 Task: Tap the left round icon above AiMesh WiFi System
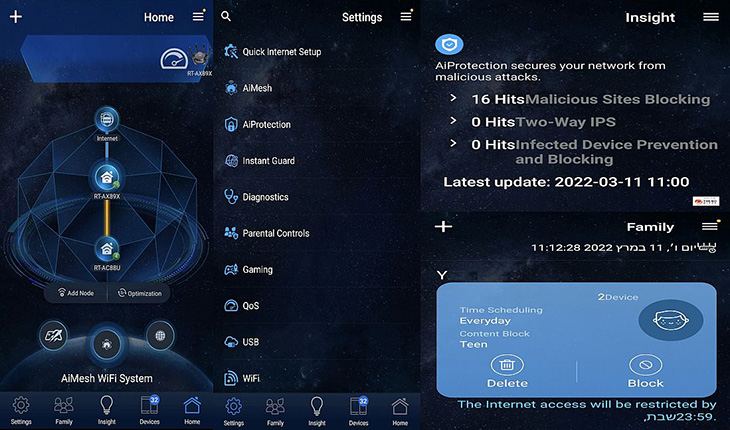[x=53, y=336]
